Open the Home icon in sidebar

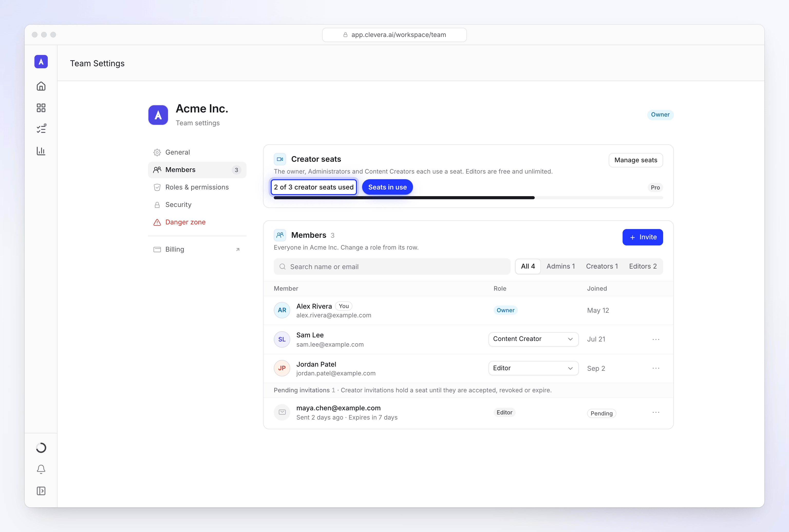(x=41, y=86)
